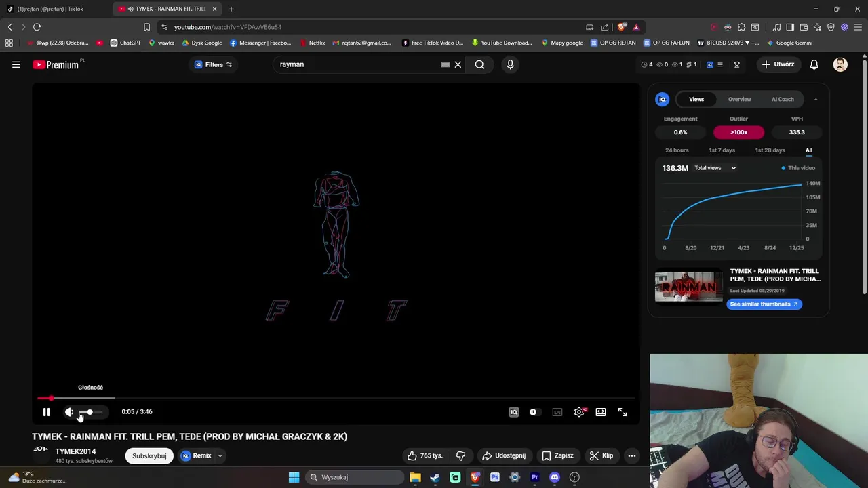Choose the All time range

(809, 150)
